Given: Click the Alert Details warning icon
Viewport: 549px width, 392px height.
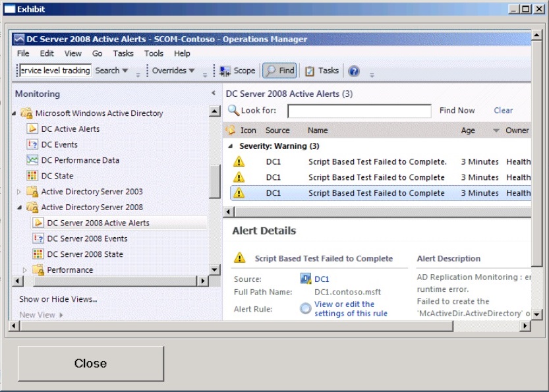Looking at the screenshot, I should (239, 258).
